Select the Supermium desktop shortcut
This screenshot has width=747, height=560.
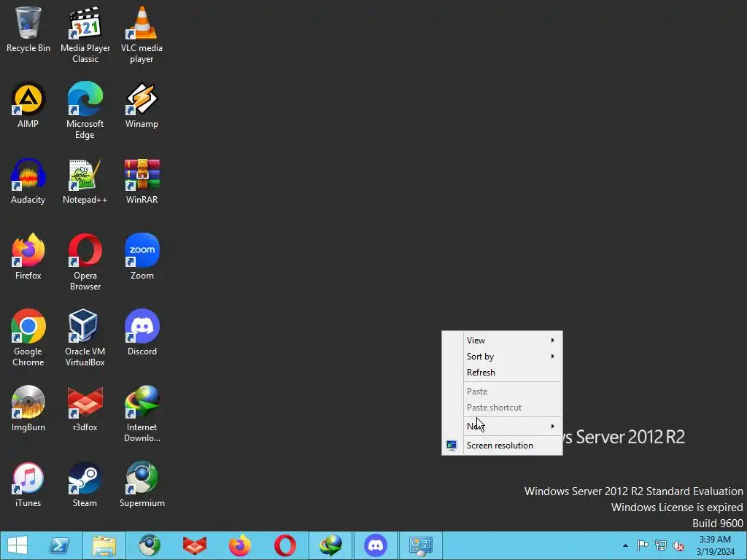tap(142, 484)
